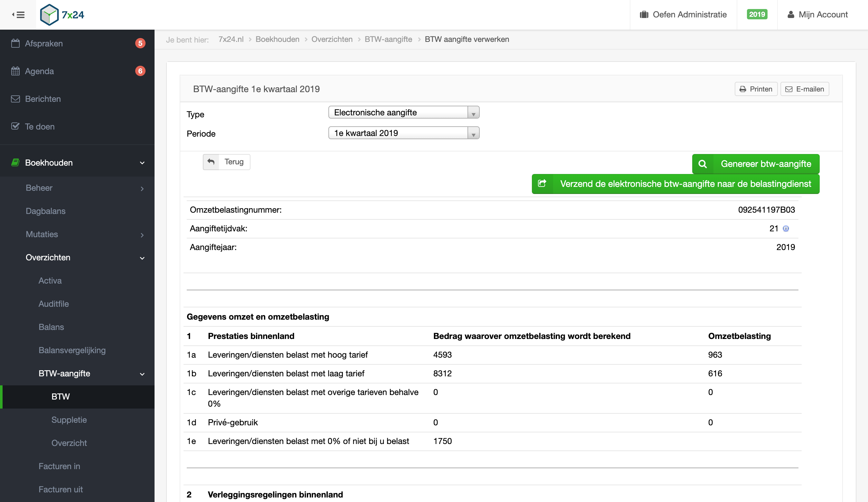Image resolution: width=868 pixels, height=502 pixels.
Task: Click the red badge 6 on Agenda
Action: (x=140, y=71)
